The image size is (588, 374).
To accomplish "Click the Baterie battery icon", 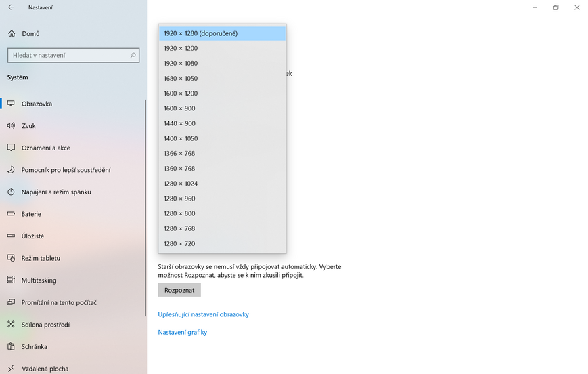I will [x=11, y=214].
